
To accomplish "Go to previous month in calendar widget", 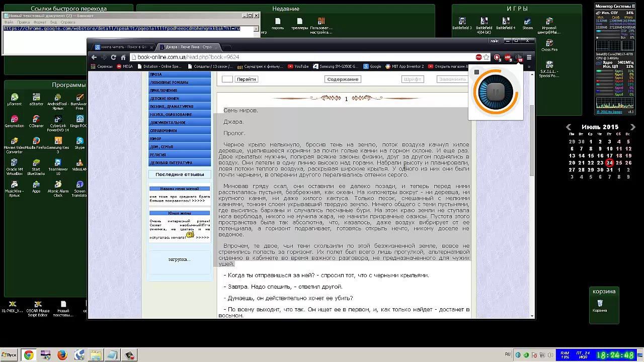I will click(569, 127).
